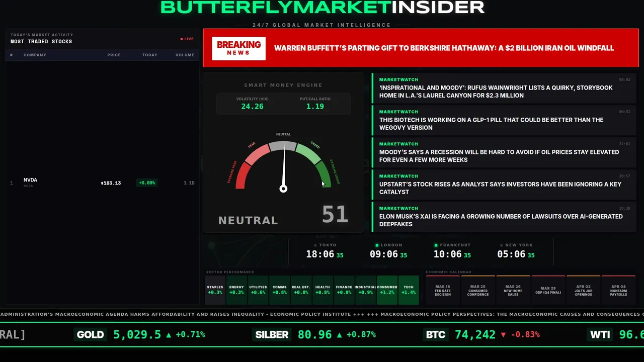
Task: Click the Put/Call Ratio value 1.19
Action: 315,107
